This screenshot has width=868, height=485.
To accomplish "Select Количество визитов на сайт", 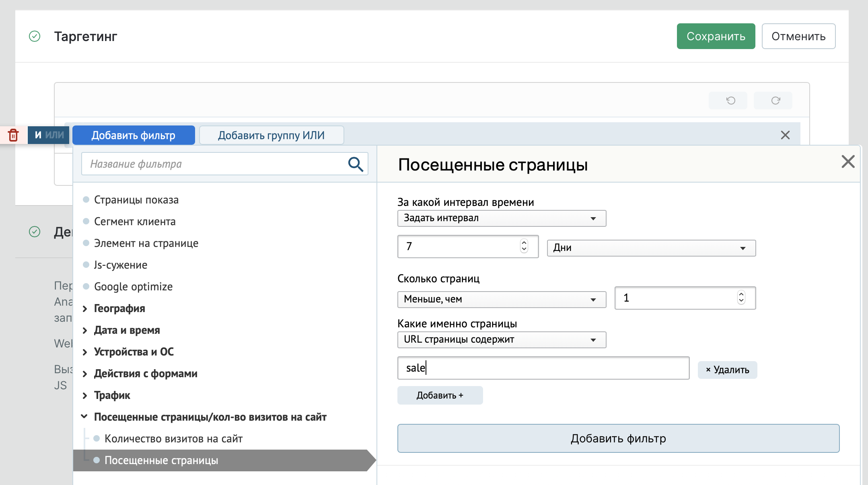I will click(173, 439).
